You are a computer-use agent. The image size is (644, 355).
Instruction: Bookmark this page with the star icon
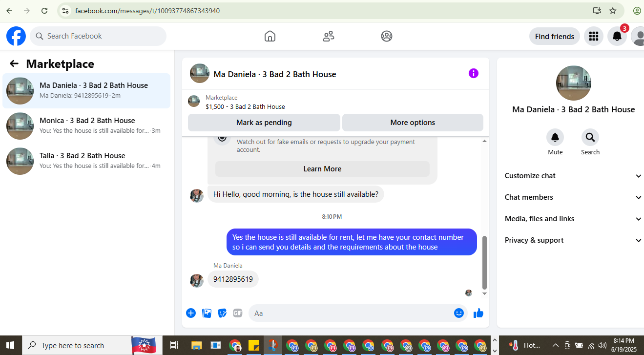pyautogui.click(x=613, y=11)
